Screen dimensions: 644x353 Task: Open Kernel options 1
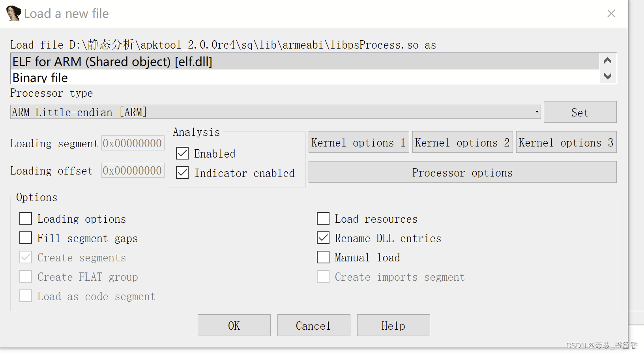(x=358, y=142)
